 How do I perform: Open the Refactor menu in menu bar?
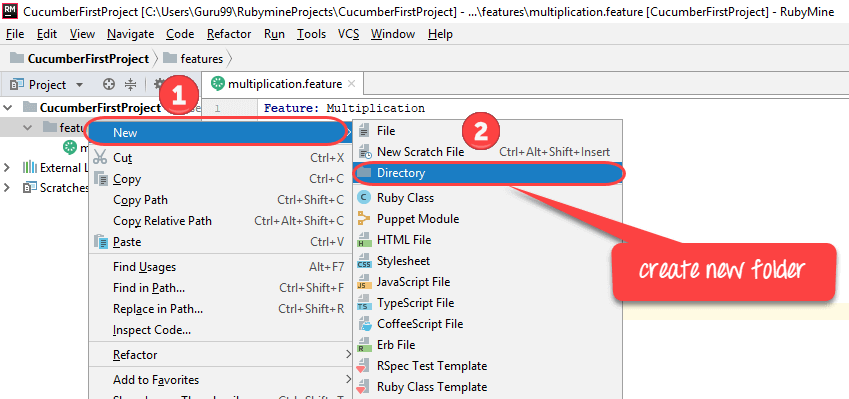[229, 34]
